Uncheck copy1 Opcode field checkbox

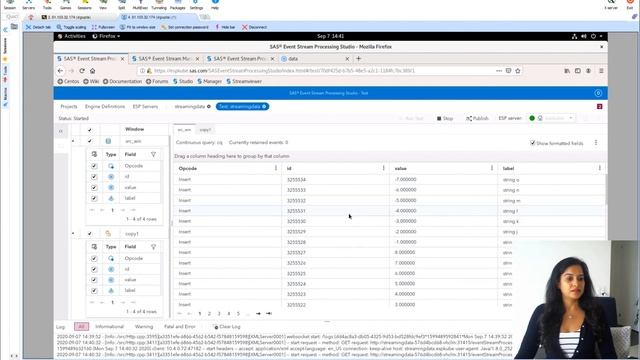[x=94, y=259]
